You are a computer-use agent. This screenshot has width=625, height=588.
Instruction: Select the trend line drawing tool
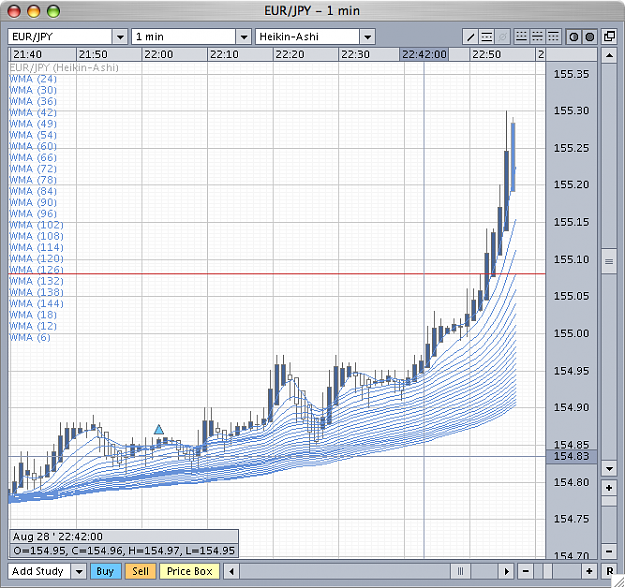point(470,37)
